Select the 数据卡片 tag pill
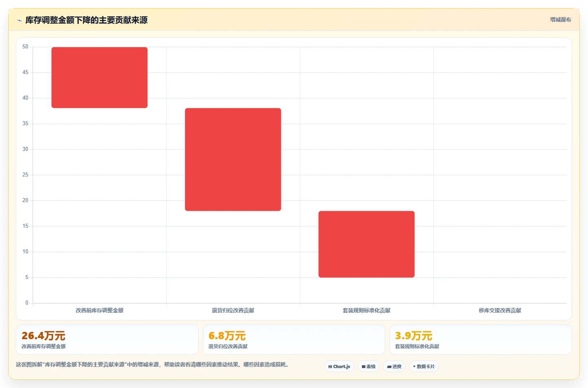This screenshot has height=388, width=588. [x=424, y=366]
